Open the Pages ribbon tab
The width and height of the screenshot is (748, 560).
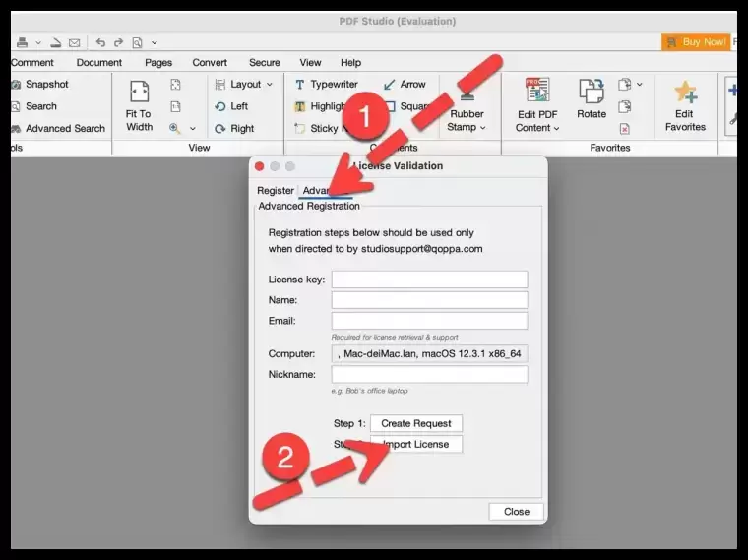tap(158, 62)
